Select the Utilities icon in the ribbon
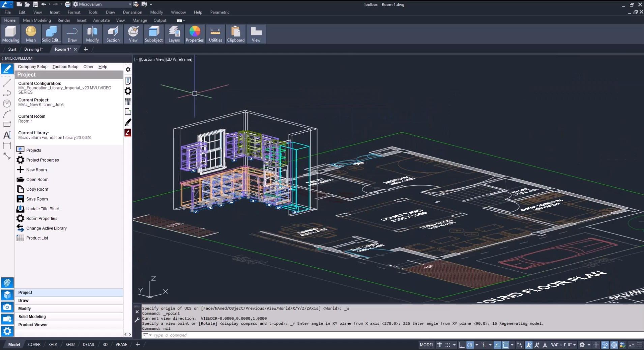 click(x=215, y=34)
